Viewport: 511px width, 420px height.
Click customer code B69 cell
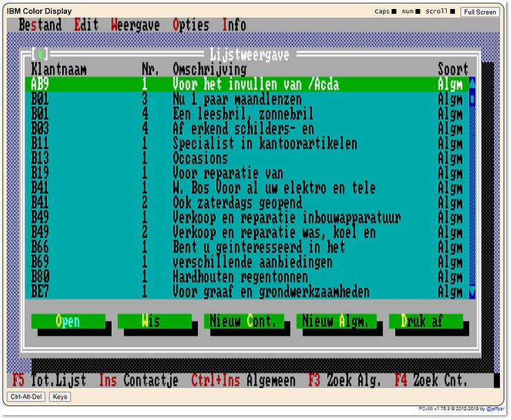(x=40, y=262)
